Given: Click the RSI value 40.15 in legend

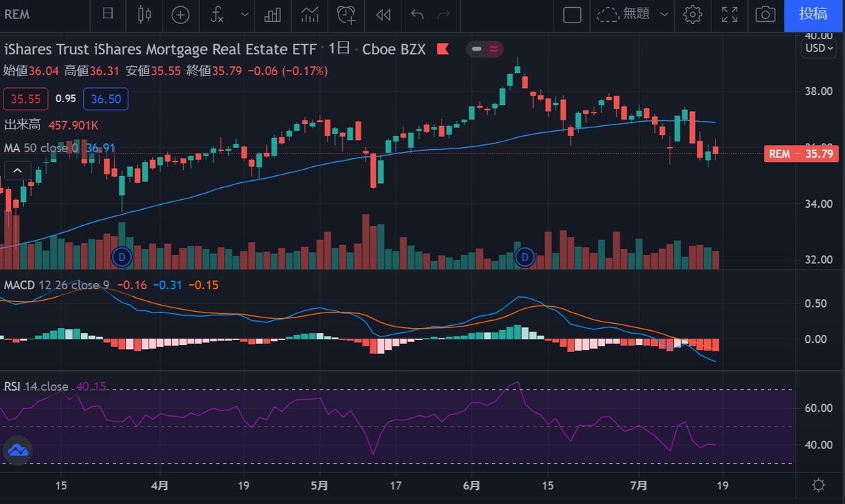Looking at the screenshot, I should (x=91, y=386).
